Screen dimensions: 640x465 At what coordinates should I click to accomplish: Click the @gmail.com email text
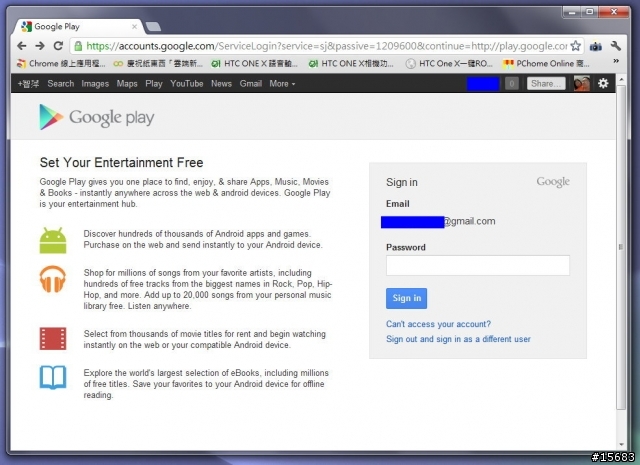(x=470, y=221)
